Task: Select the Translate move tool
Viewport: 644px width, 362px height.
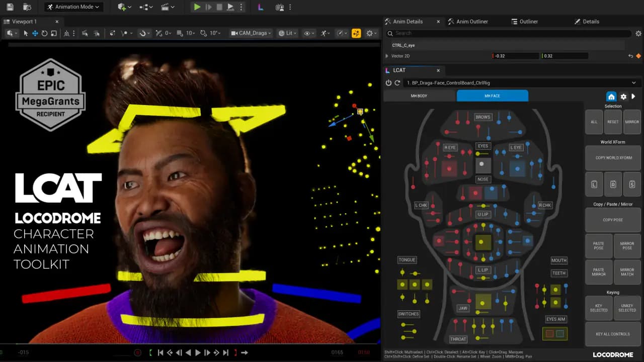Action: pyautogui.click(x=35, y=33)
